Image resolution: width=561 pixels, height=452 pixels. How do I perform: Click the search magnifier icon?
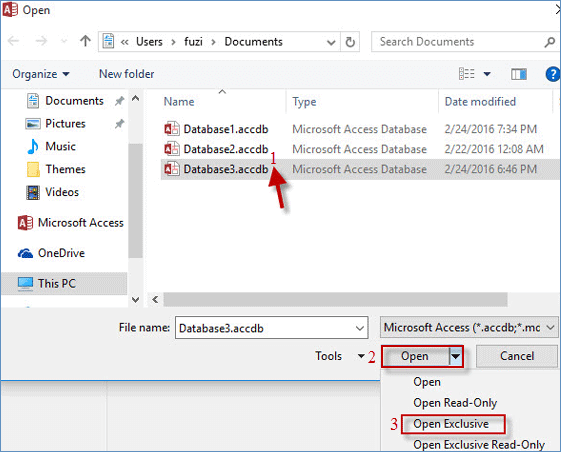pos(550,42)
